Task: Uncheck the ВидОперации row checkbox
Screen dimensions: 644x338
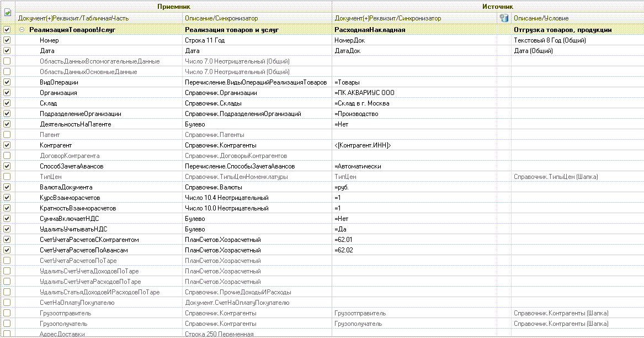Action: (7, 82)
